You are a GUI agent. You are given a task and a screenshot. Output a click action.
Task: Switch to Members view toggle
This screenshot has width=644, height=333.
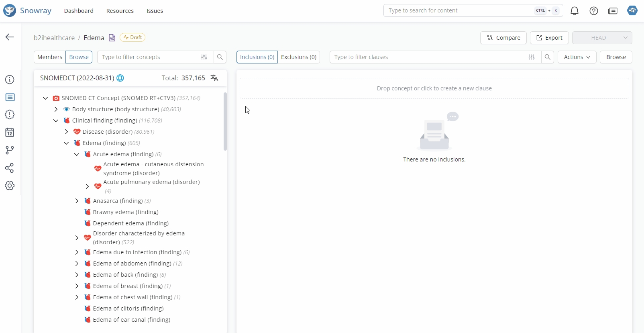tap(50, 57)
